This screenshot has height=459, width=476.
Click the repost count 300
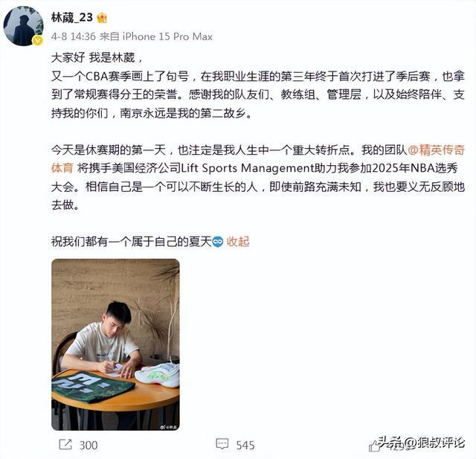pyautogui.click(x=89, y=446)
